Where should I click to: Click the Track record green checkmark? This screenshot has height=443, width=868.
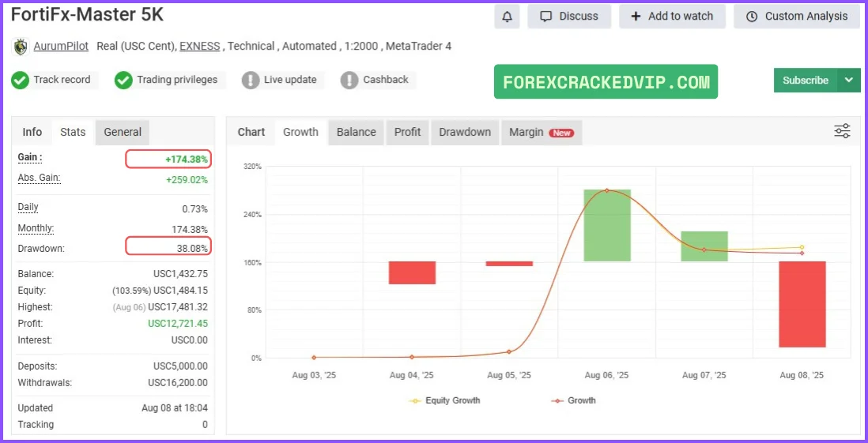pyautogui.click(x=20, y=80)
